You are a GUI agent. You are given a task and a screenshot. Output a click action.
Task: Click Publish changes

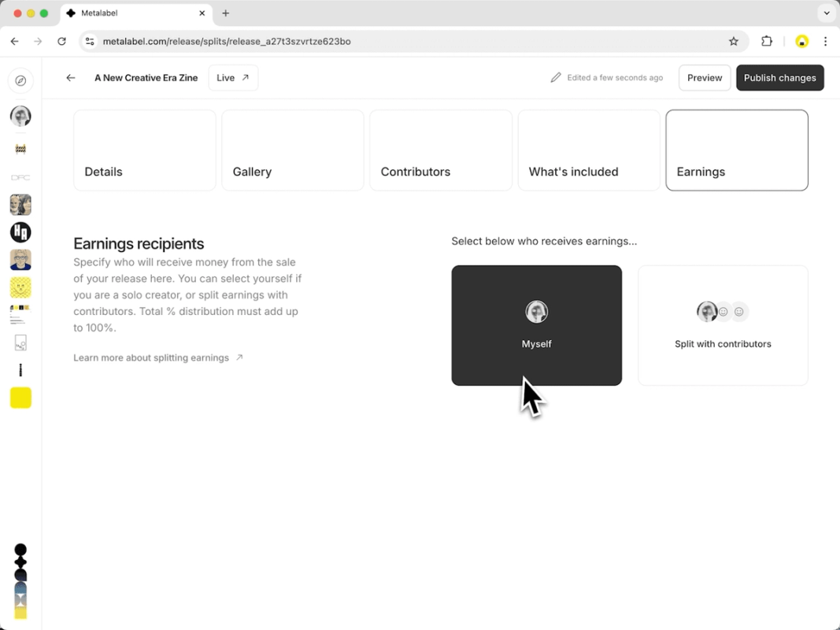[x=779, y=78]
